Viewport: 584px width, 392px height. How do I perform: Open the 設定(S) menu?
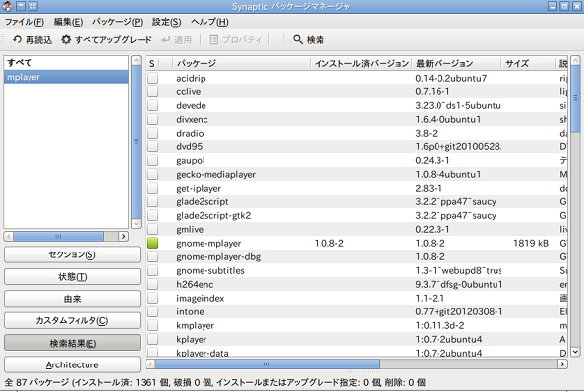click(166, 22)
